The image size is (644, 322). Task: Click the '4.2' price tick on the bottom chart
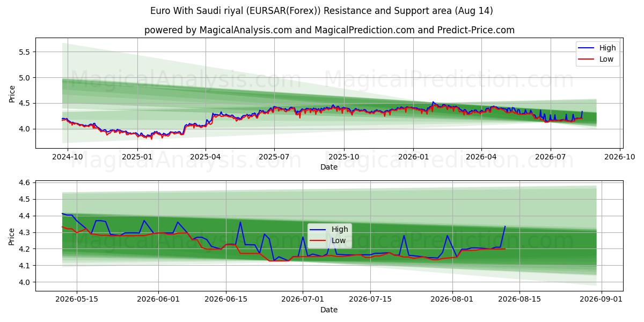26,250
